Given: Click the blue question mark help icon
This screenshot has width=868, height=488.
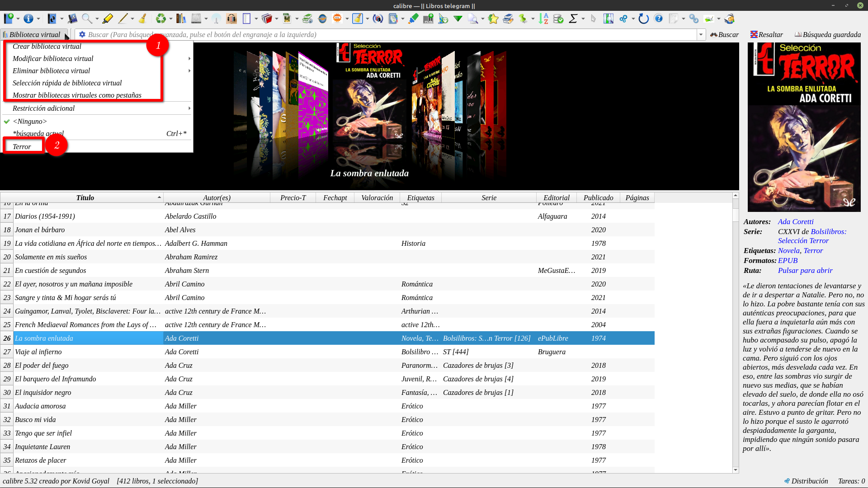Looking at the screenshot, I should pos(659,19).
